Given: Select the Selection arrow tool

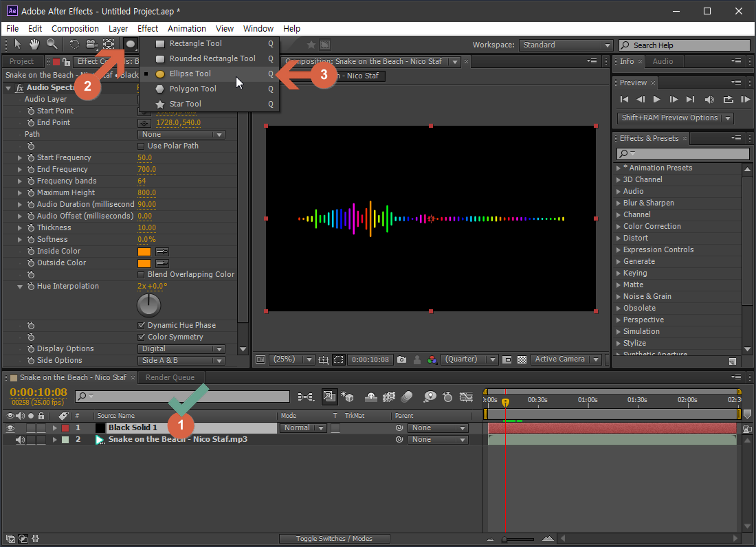Looking at the screenshot, I should (18, 45).
